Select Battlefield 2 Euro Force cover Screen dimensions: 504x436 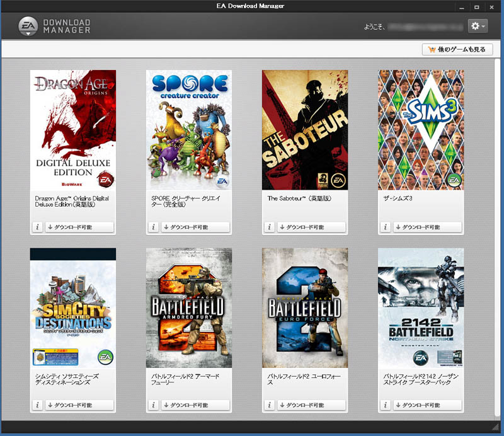tap(305, 307)
